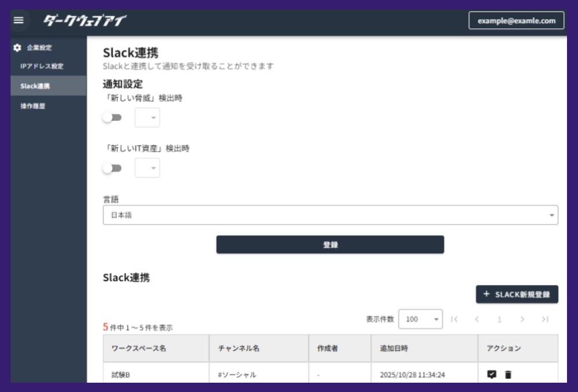
Task: Jump to the first page of results
Action: tap(455, 319)
